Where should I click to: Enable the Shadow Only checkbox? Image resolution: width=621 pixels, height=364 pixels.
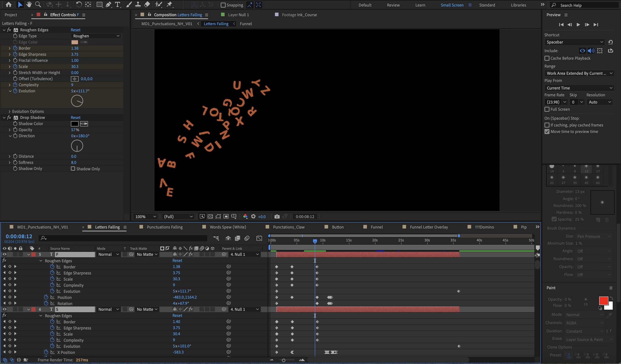(73, 169)
